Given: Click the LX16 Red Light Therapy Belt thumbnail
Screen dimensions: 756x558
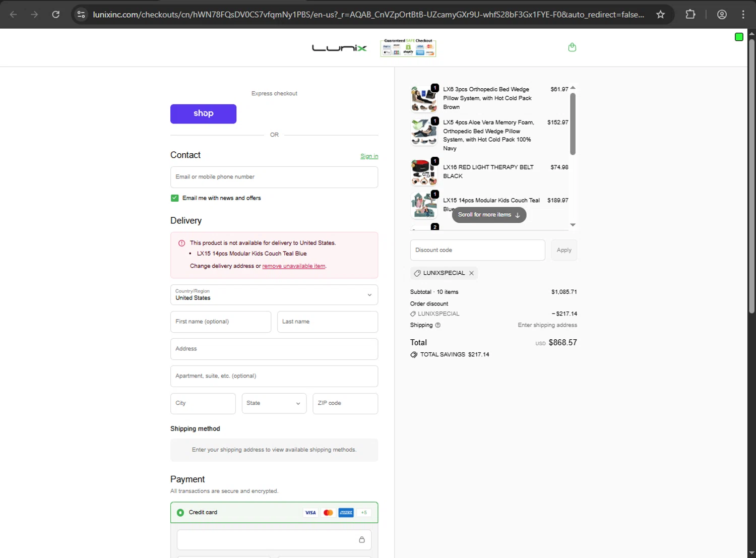Looking at the screenshot, I should point(424,172).
